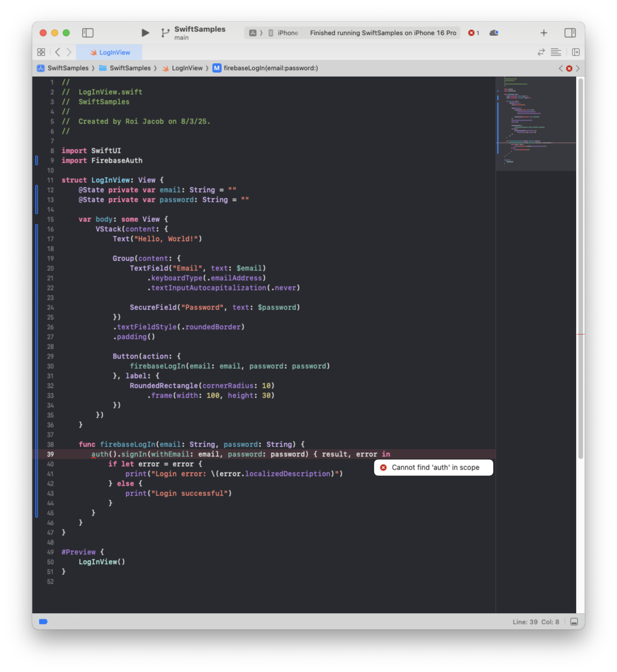
Task: Click the 'Button(action: {' line
Action: 146,356
